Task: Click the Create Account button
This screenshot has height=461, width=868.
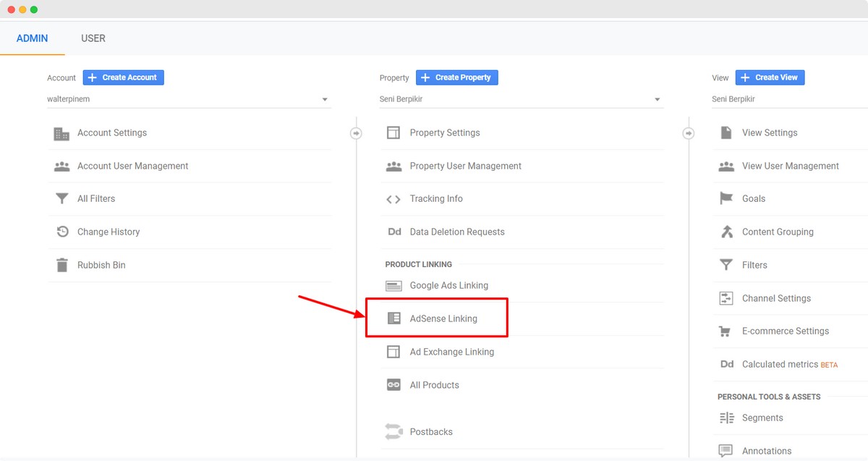Action: tap(124, 77)
